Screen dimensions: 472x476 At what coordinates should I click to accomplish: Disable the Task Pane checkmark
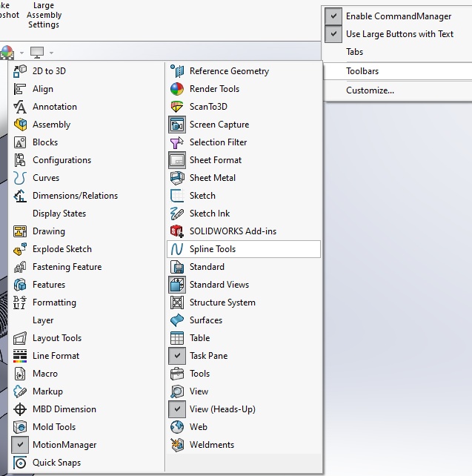(x=177, y=356)
